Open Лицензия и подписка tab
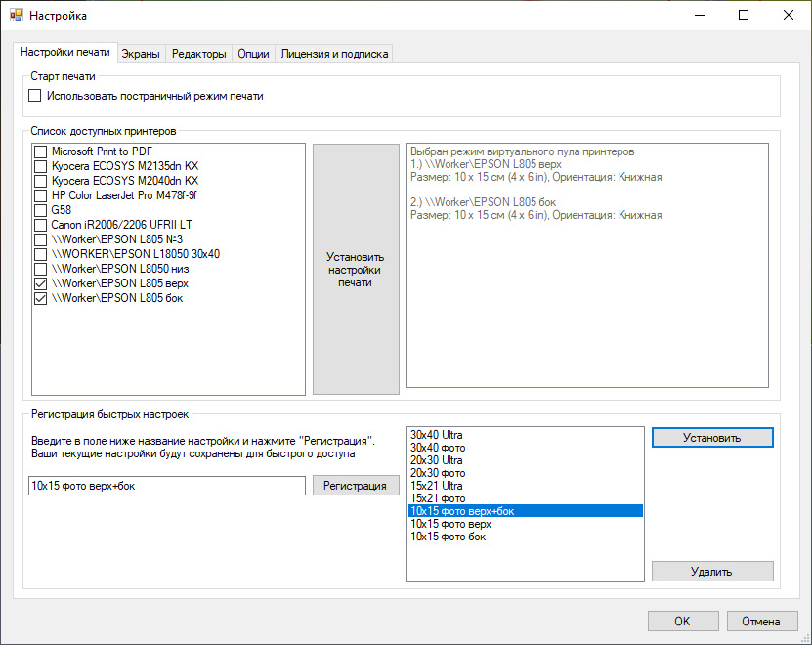 tap(334, 54)
